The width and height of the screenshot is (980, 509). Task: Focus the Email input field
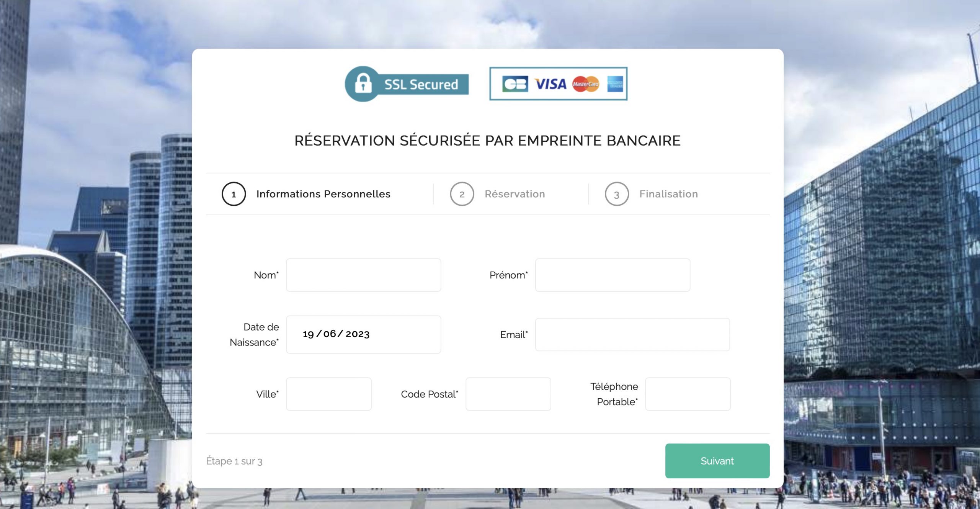632,334
